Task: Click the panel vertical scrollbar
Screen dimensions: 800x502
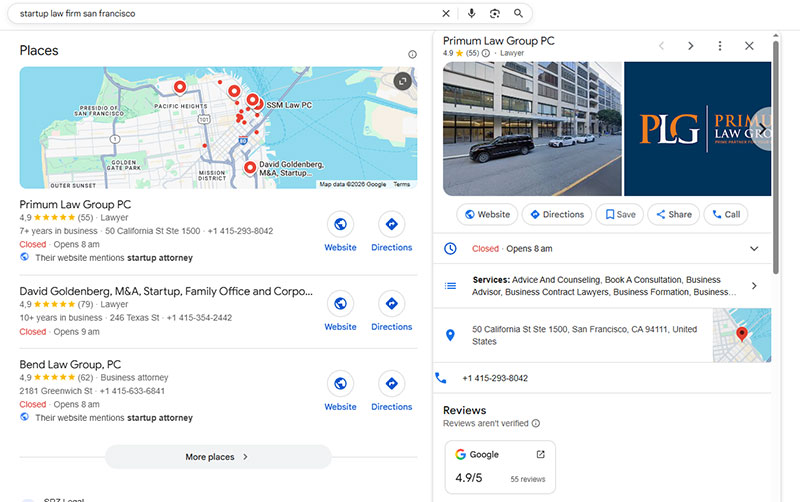Action: click(776, 157)
